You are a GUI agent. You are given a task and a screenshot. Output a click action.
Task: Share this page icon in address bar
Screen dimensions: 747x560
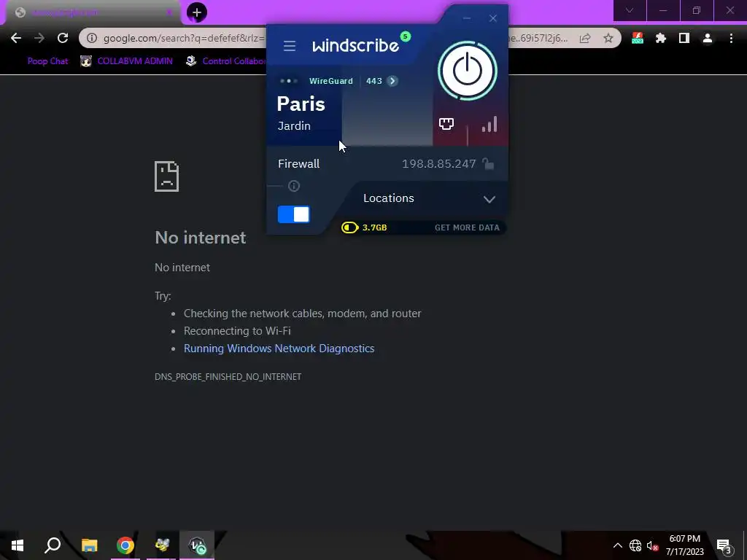[x=585, y=38]
